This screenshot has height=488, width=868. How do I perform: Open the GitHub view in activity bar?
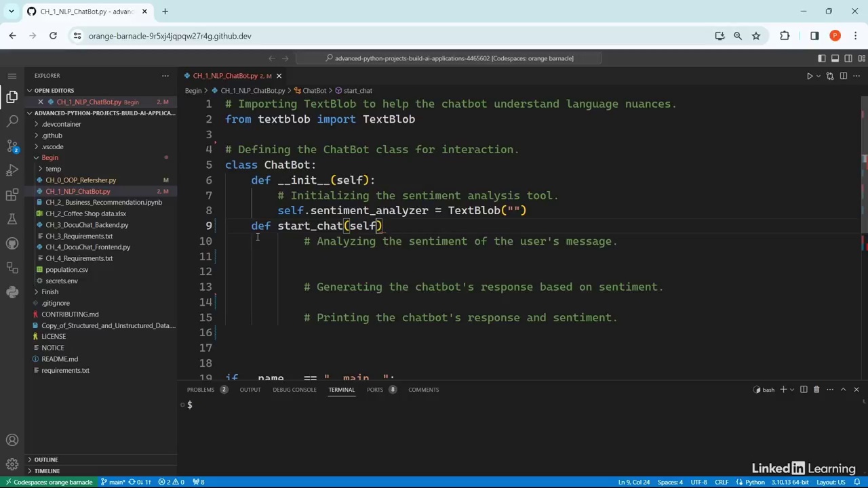pos(12,243)
